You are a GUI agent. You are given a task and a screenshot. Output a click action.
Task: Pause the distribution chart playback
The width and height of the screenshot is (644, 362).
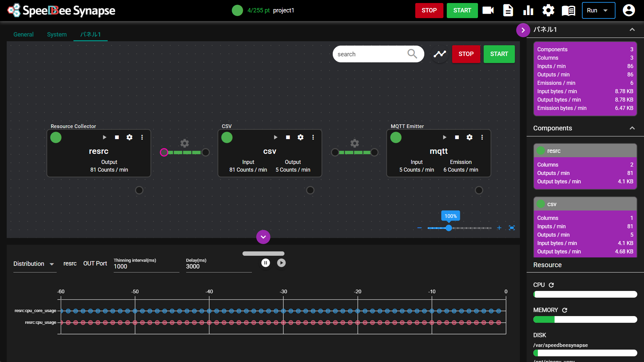click(265, 263)
